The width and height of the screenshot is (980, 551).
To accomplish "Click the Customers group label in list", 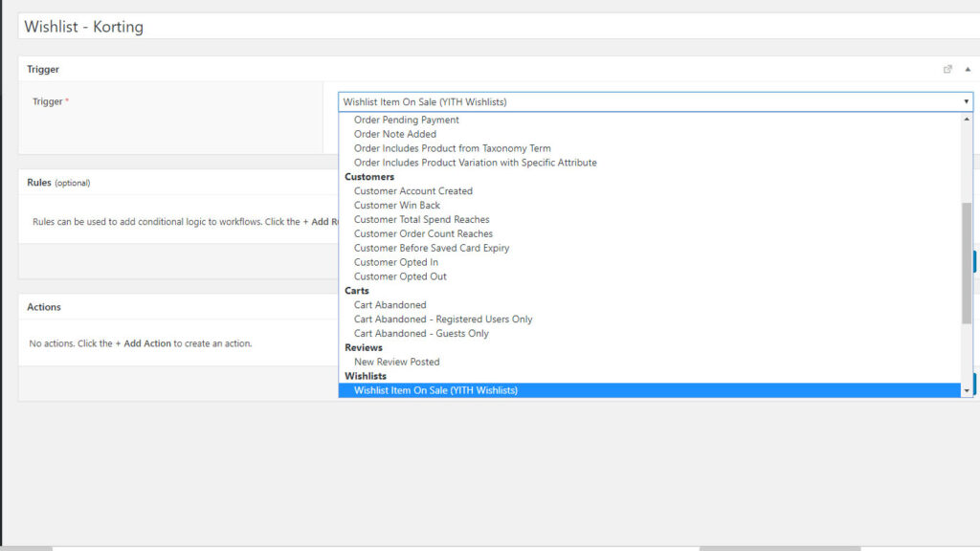I will (x=369, y=177).
